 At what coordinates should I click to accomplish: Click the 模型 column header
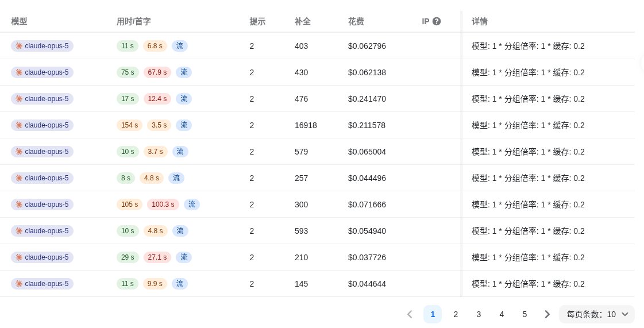pyautogui.click(x=20, y=21)
